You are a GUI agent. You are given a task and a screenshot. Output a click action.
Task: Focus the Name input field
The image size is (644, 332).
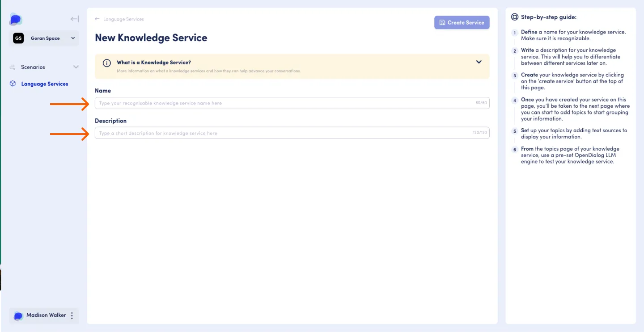(x=292, y=103)
